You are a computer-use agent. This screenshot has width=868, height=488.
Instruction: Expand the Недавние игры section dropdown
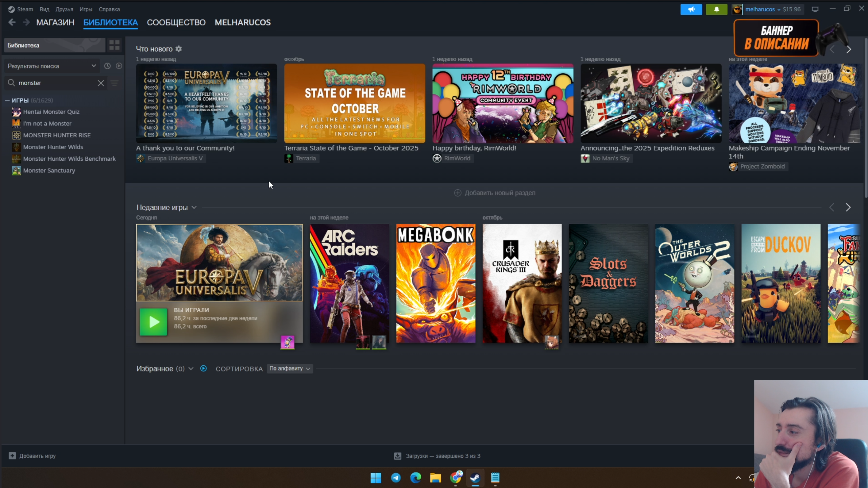[x=194, y=207]
